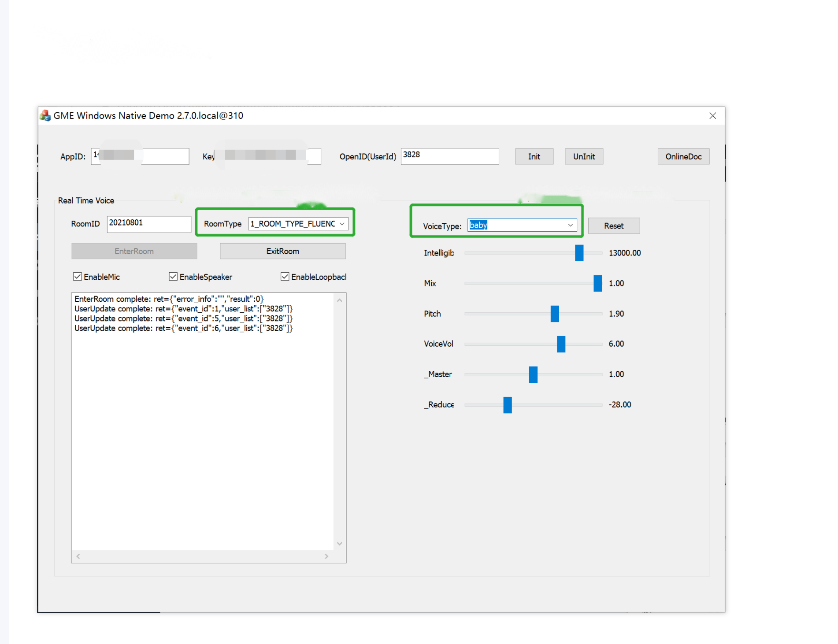Click the _Master slider handle
The height and width of the screenshot is (644, 838).
click(x=533, y=374)
